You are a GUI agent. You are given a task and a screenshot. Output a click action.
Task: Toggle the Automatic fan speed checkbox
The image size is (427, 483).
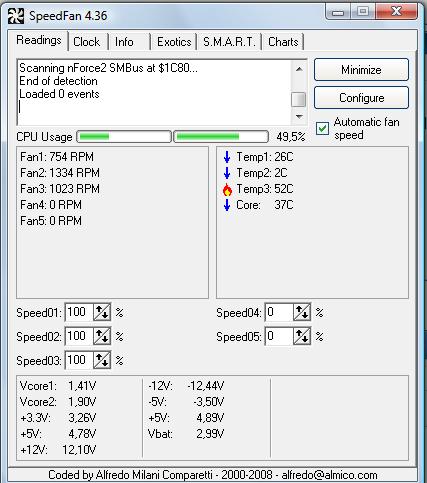click(322, 128)
